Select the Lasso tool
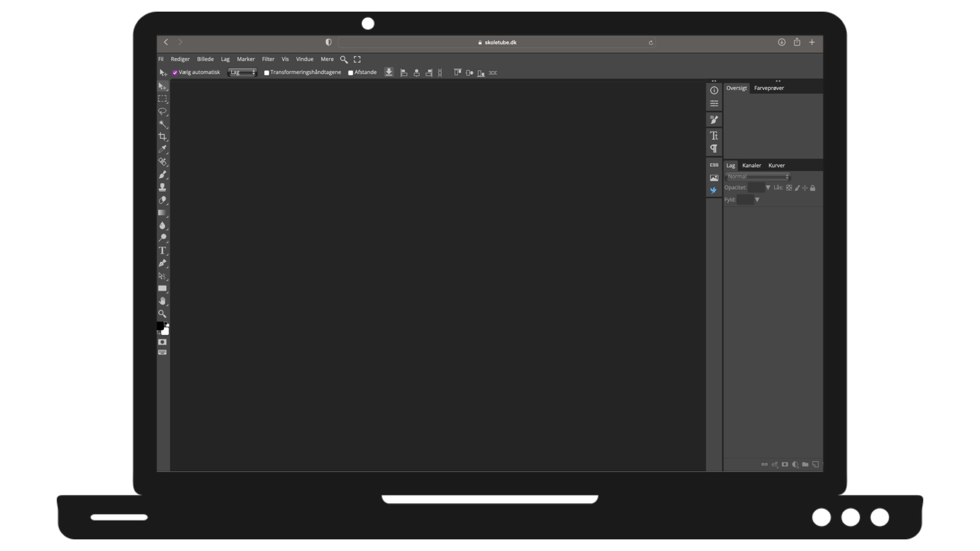This screenshot has height=551, width=980. click(x=162, y=111)
